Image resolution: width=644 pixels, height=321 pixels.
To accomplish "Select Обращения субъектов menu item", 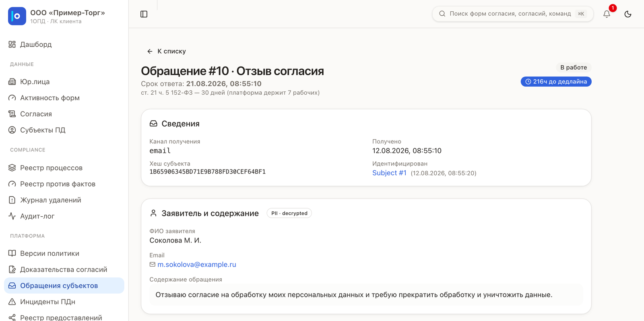I will [x=64, y=286].
